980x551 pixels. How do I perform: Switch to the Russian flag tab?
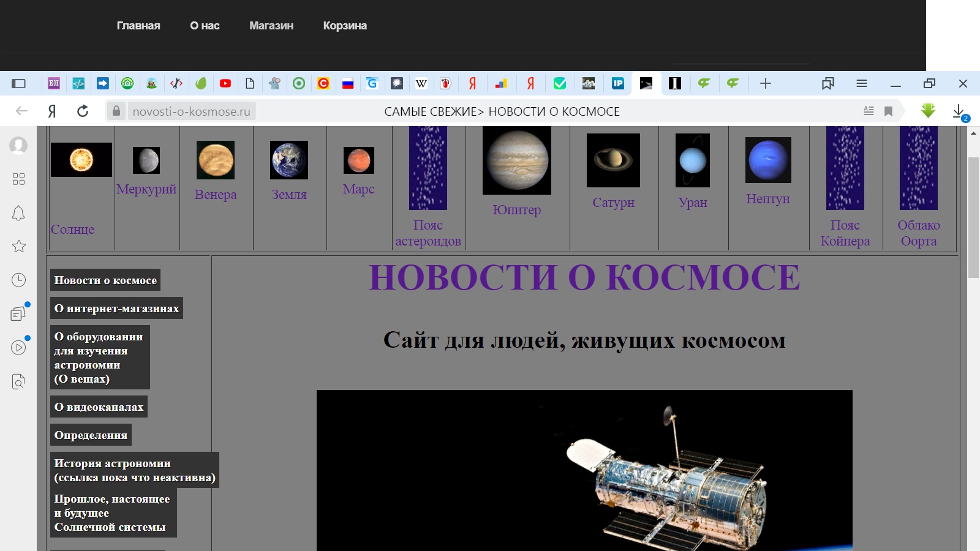pos(348,83)
